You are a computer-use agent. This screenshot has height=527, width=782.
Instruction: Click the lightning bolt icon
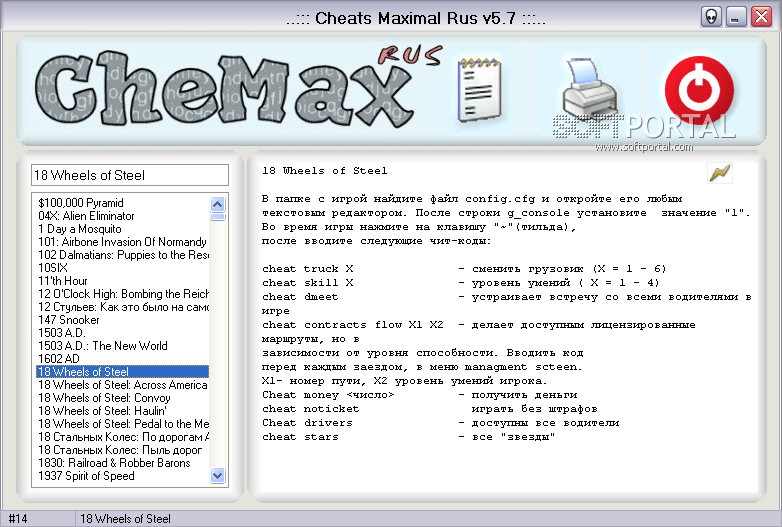point(720,173)
